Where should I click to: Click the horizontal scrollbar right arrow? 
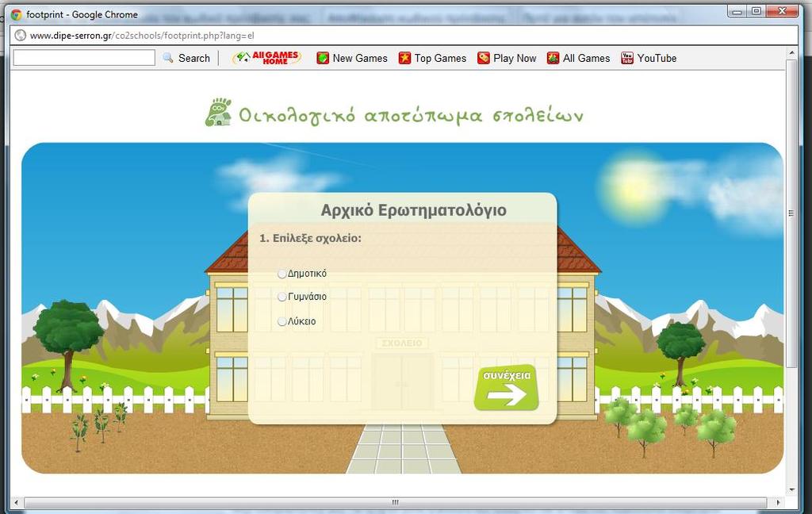778,502
